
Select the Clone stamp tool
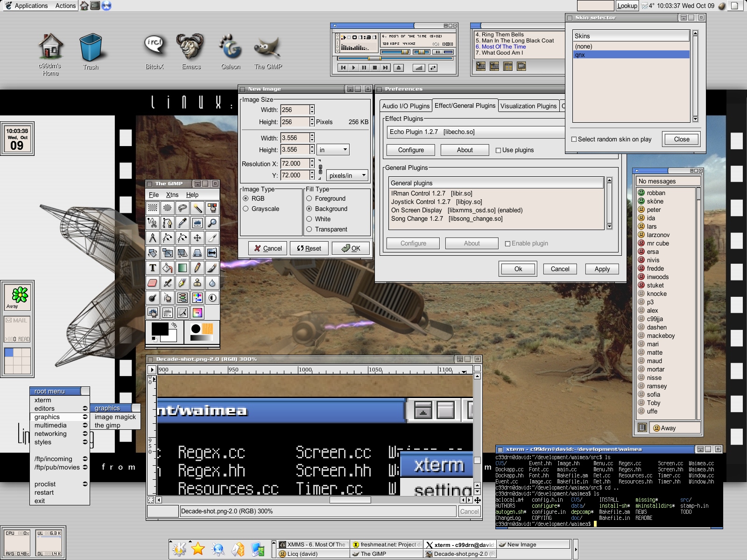pyautogui.click(x=197, y=283)
